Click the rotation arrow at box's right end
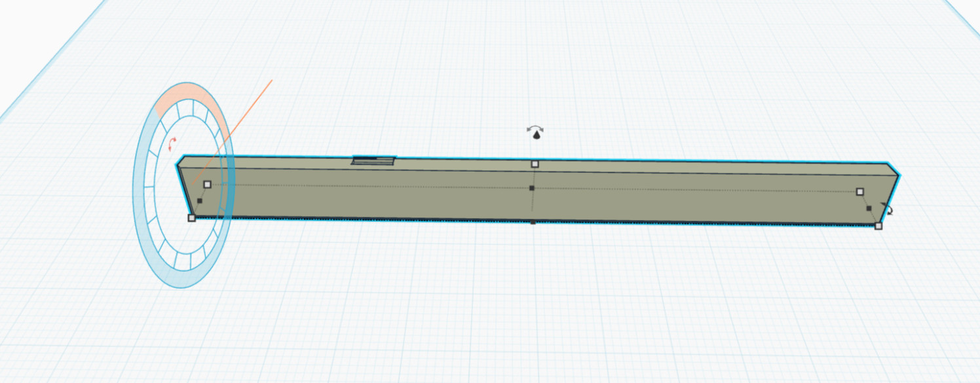This screenshot has width=980, height=383. [x=888, y=210]
